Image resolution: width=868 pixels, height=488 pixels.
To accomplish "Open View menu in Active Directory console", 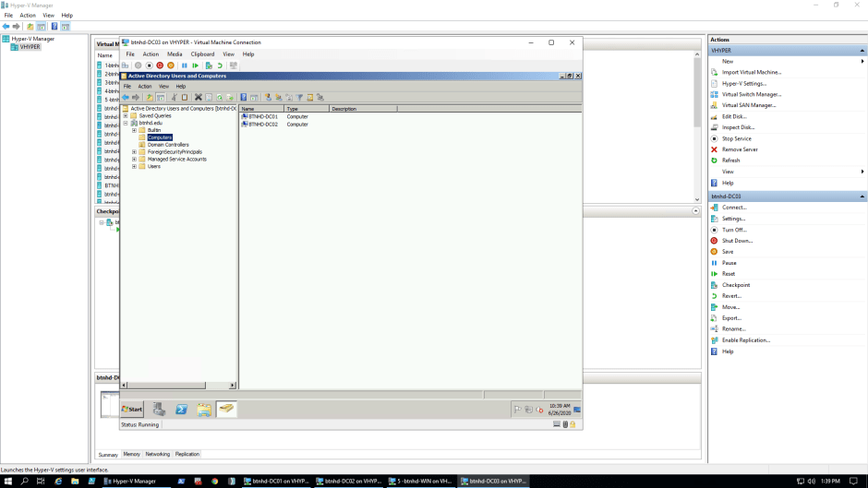I will (x=163, y=87).
